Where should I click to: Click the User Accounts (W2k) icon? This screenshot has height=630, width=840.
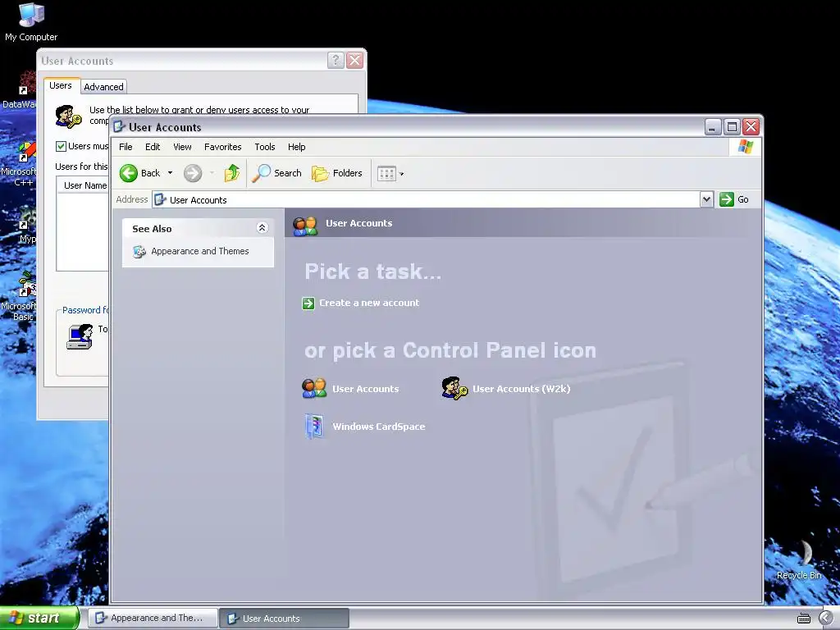pos(454,388)
